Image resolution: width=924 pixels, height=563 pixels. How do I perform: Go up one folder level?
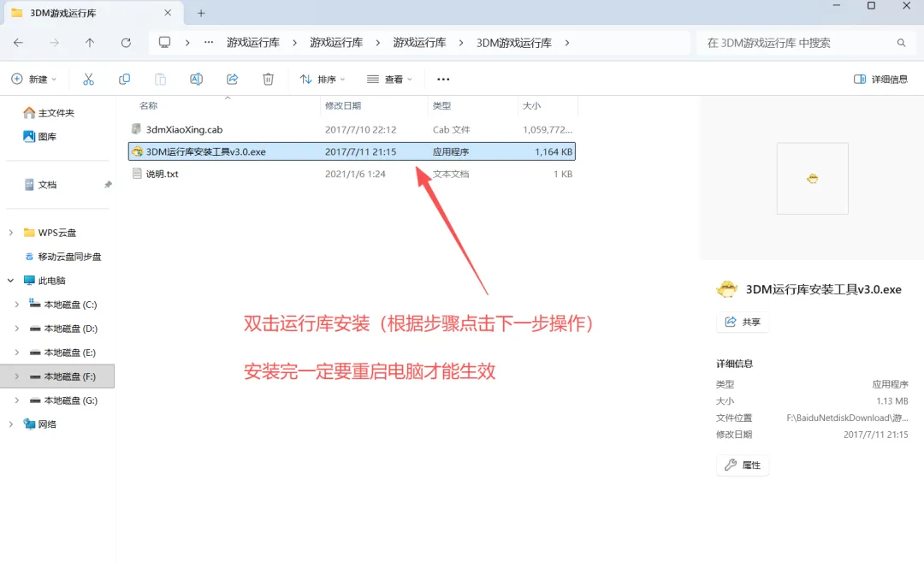(x=90, y=43)
